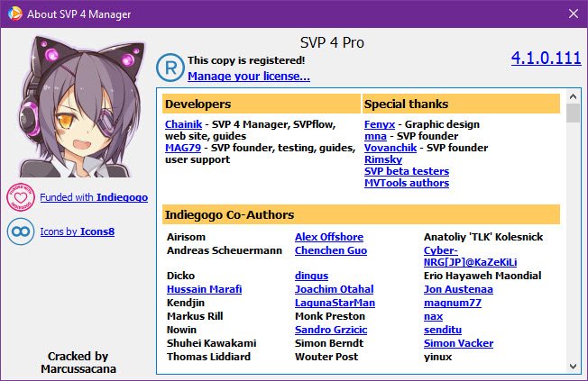Click the name Shuhei Kawakami
588x381 pixels.
[212, 343]
